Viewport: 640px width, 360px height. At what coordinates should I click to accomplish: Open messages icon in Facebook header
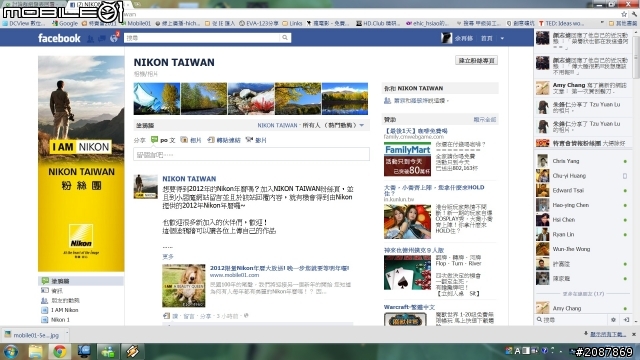click(102, 39)
